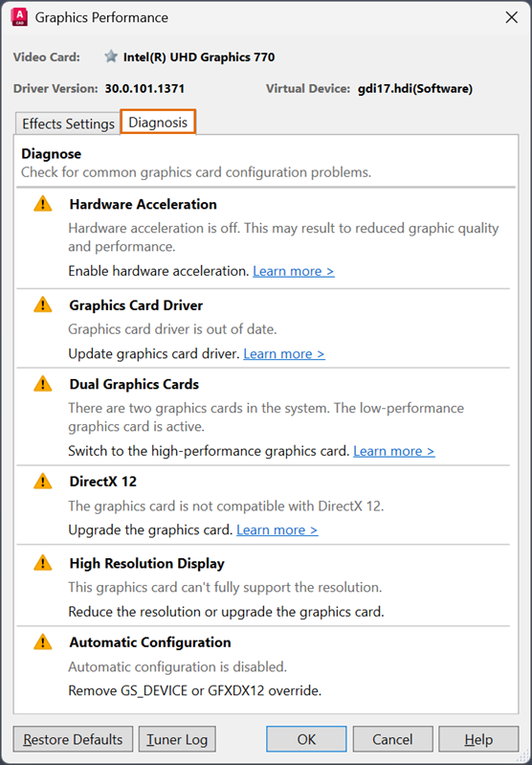532x765 pixels.
Task: Click the Automatic Configuration warning icon
Action: pyautogui.click(x=43, y=642)
